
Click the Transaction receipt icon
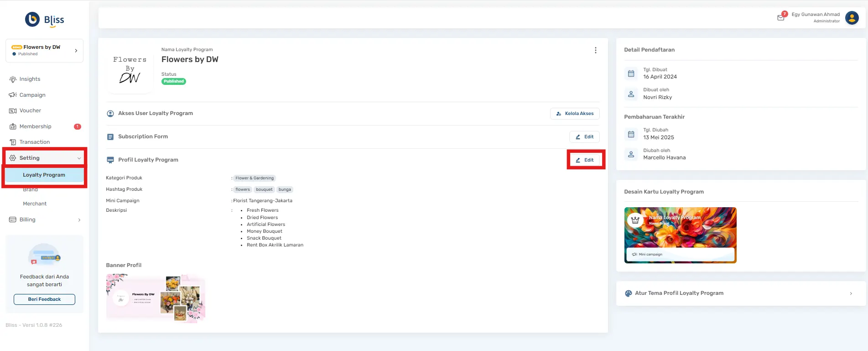pyautogui.click(x=13, y=142)
